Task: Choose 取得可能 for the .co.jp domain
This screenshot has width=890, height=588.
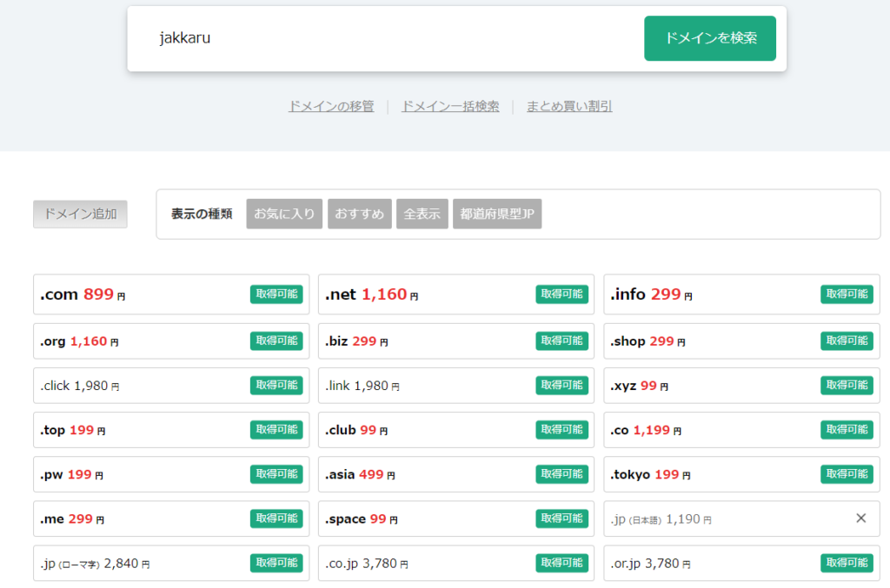Action: 561,563
